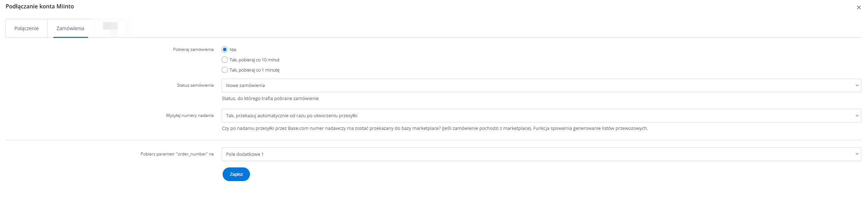868x199 pixels.
Task: Select the Zamówienia tab
Action: pos(70,28)
